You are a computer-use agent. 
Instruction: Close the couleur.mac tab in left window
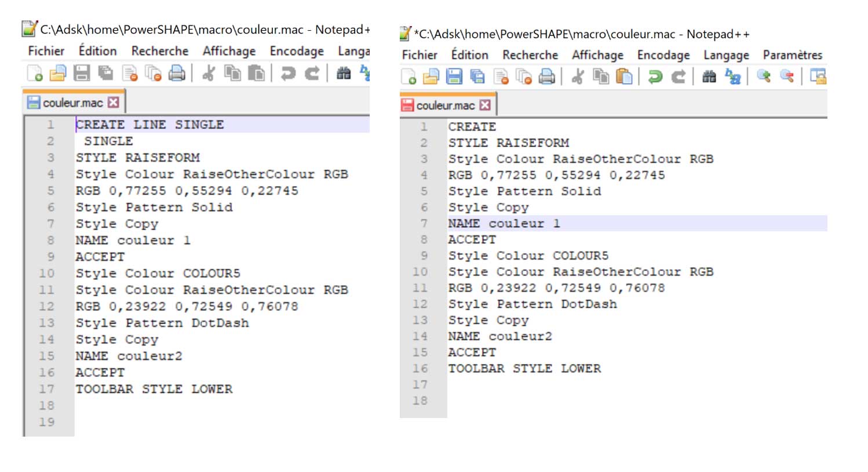(x=114, y=103)
